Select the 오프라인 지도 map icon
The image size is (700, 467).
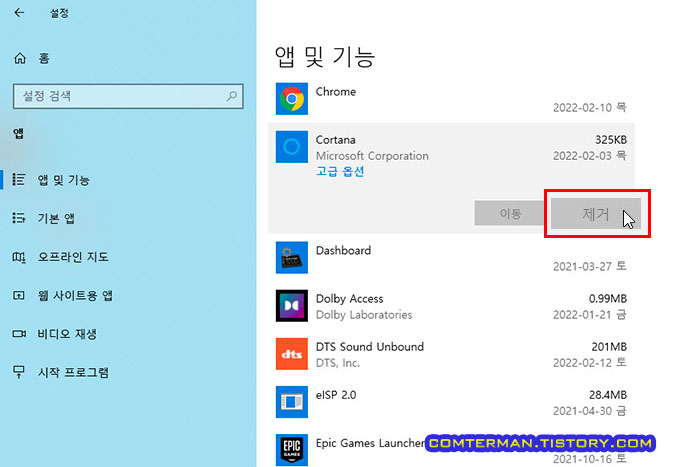[19, 257]
